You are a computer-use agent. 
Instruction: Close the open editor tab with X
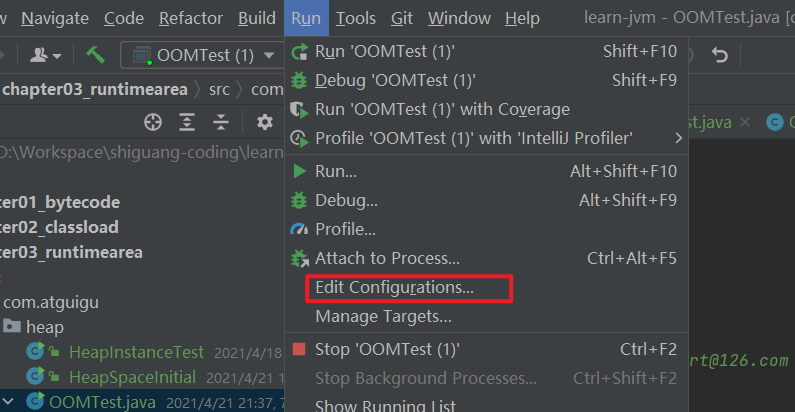[x=745, y=122]
